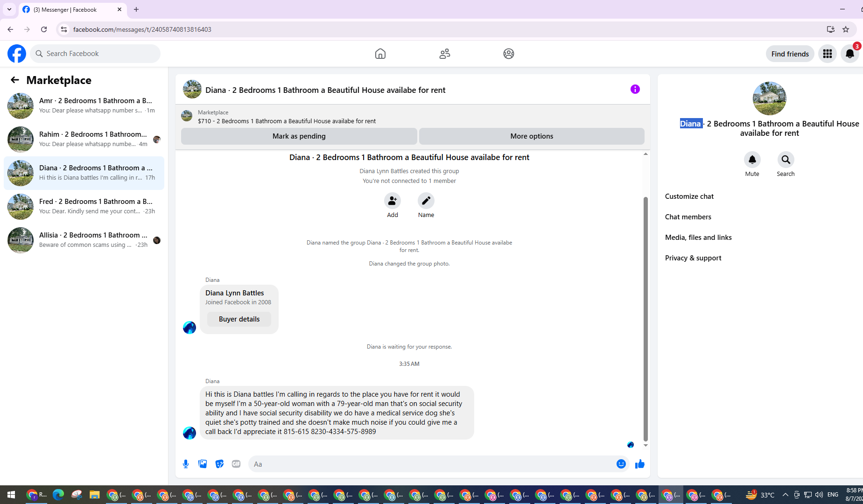This screenshot has height=504, width=863.
Task: Click the Name edit pencil icon
Action: pos(426,201)
